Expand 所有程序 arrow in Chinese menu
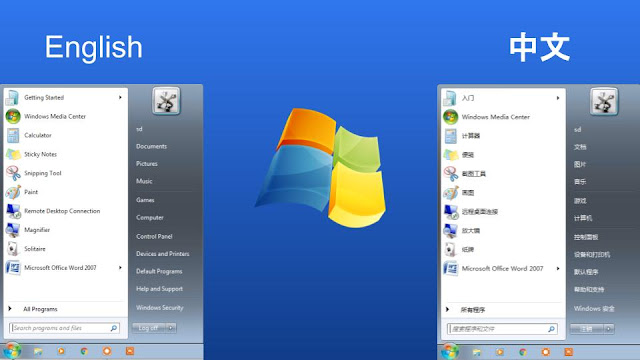The width and height of the screenshot is (640, 360). click(x=447, y=310)
